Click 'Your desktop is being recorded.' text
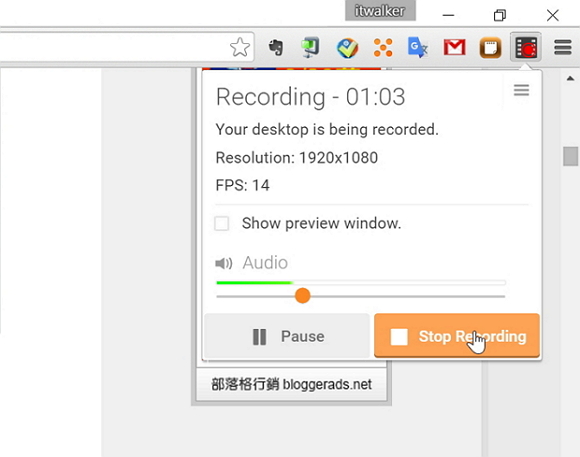 [x=327, y=130]
